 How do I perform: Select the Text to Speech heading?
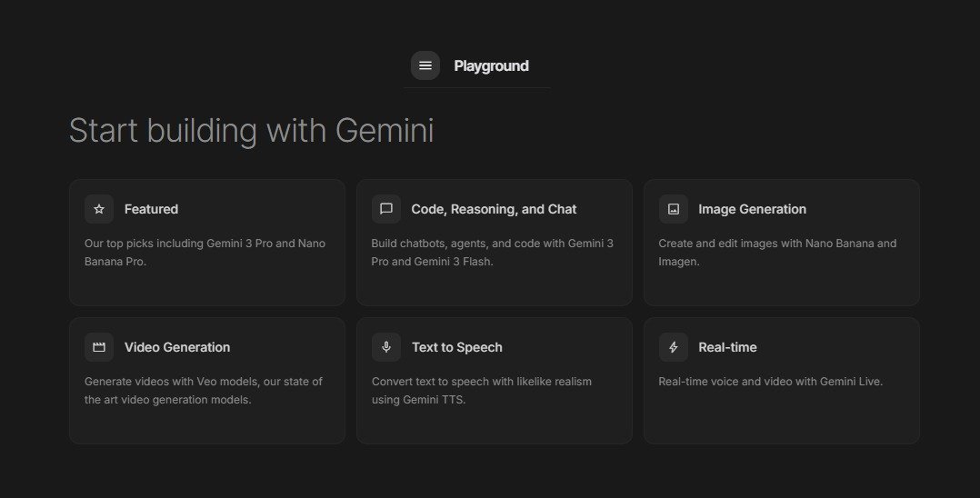point(456,347)
